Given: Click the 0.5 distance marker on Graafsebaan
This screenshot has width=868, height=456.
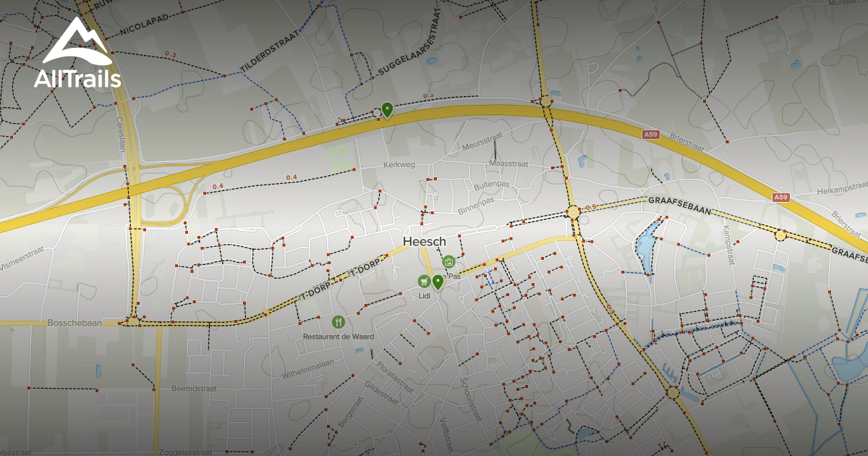Looking at the screenshot, I should pos(591,207).
